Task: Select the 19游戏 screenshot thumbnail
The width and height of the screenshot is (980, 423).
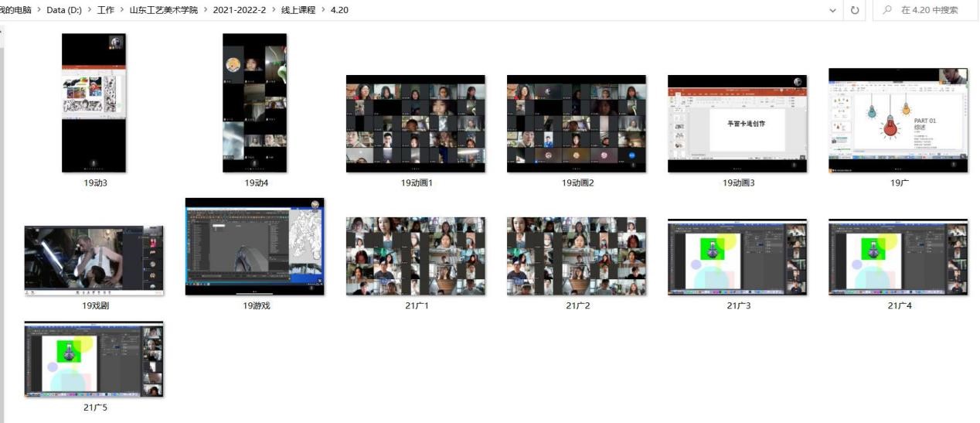Action: coord(254,246)
